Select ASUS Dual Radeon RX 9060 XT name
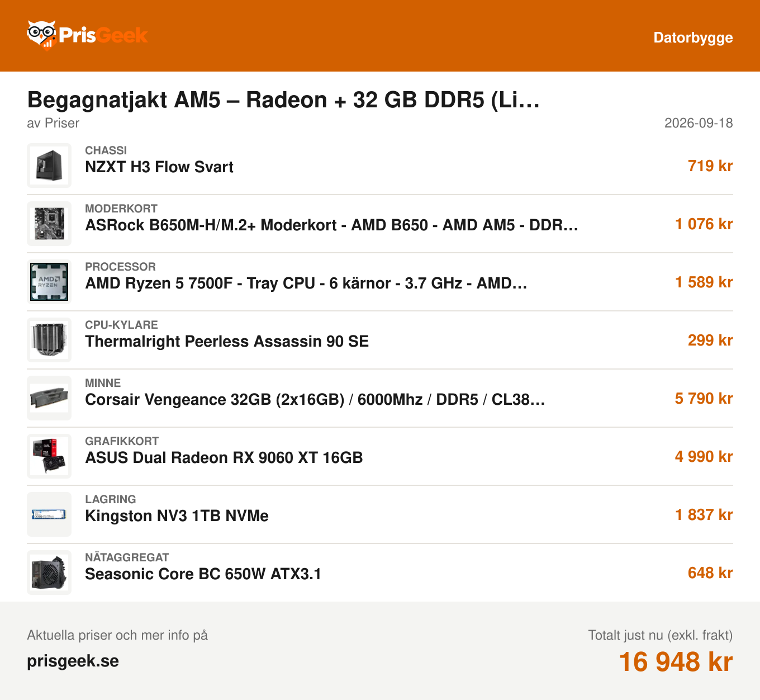760x700 pixels. point(224,458)
